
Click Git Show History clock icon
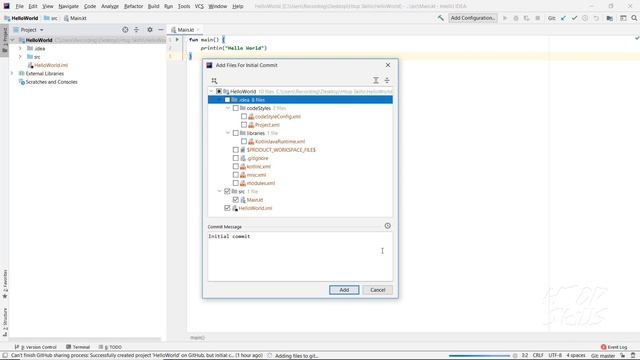point(585,18)
